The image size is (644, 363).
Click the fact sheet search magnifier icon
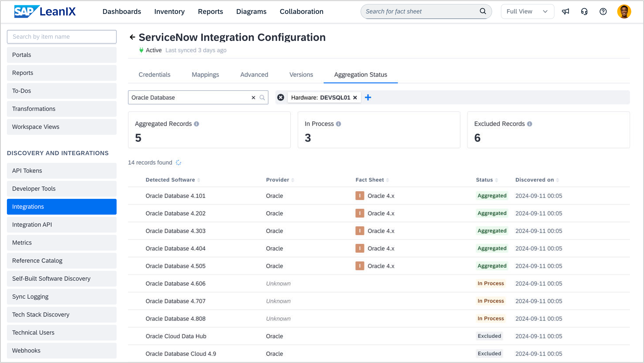tap(483, 11)
